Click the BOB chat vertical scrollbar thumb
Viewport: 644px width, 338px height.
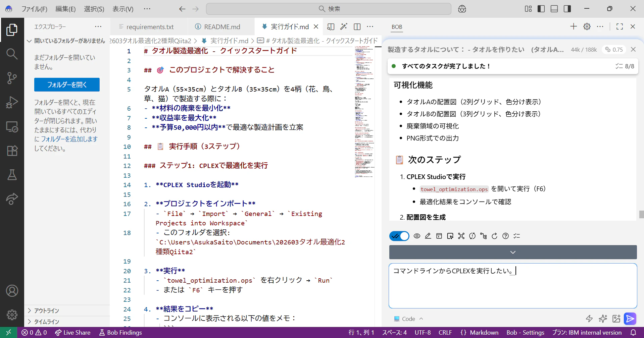[641, 214]
